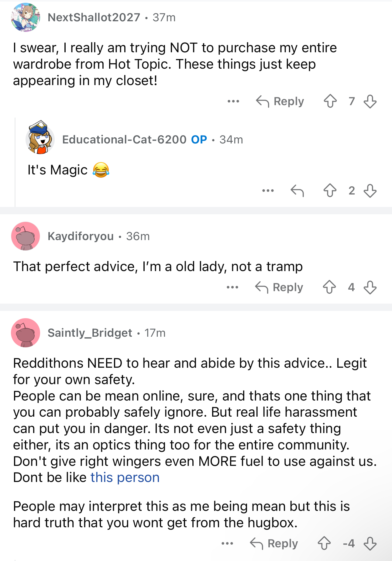The width and height of the screenshot is (392, 561).
Task: Reply to Kaydiforyou's comment
Action: pos(279,287)
